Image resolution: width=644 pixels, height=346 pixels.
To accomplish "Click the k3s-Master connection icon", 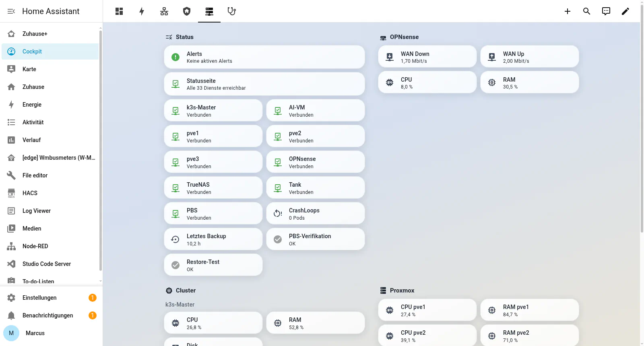I will pyautogui.click(x=175, y=111).
